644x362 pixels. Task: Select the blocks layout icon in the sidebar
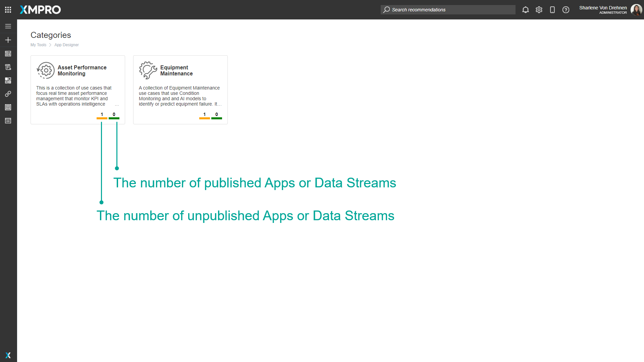tap(8, 80)
